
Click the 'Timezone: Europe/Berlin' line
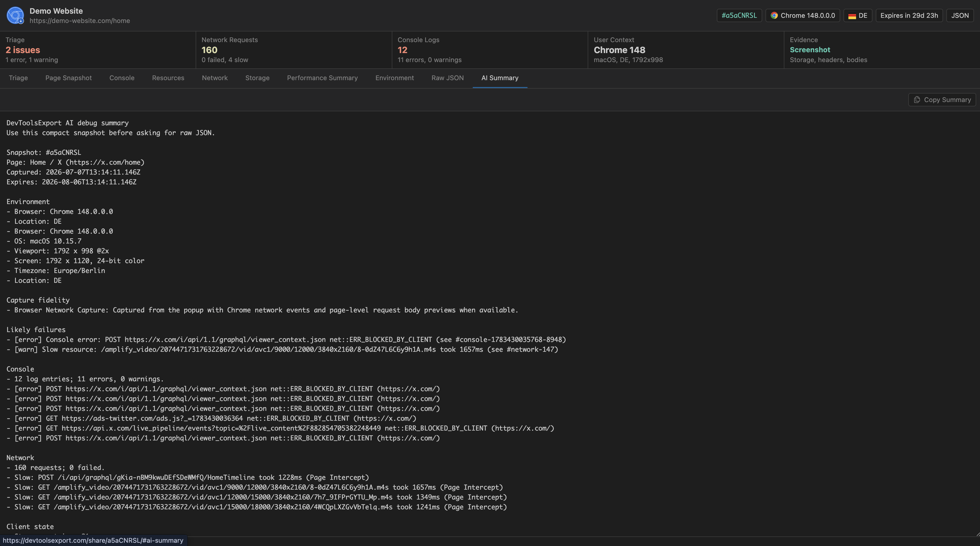pos(56,271)
